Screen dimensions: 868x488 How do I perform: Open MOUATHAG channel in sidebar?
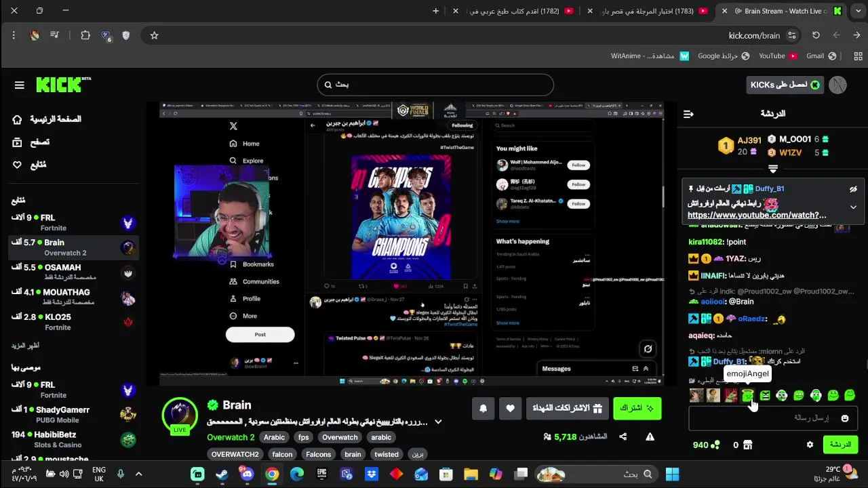click(73, 298)
